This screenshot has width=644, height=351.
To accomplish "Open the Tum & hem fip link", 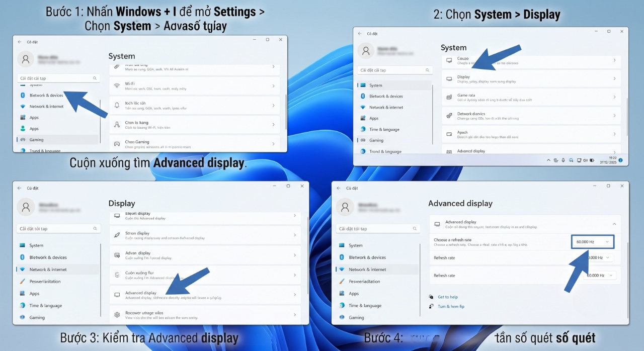I will 451,306.
